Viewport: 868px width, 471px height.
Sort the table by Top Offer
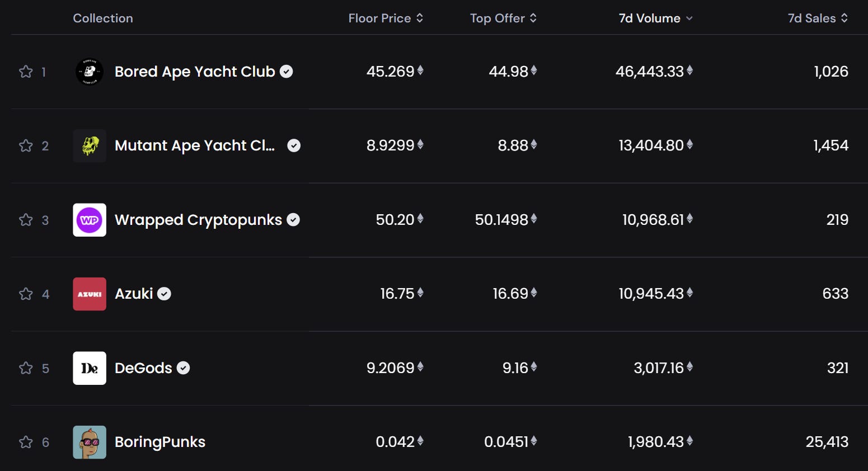pos(503,18)
